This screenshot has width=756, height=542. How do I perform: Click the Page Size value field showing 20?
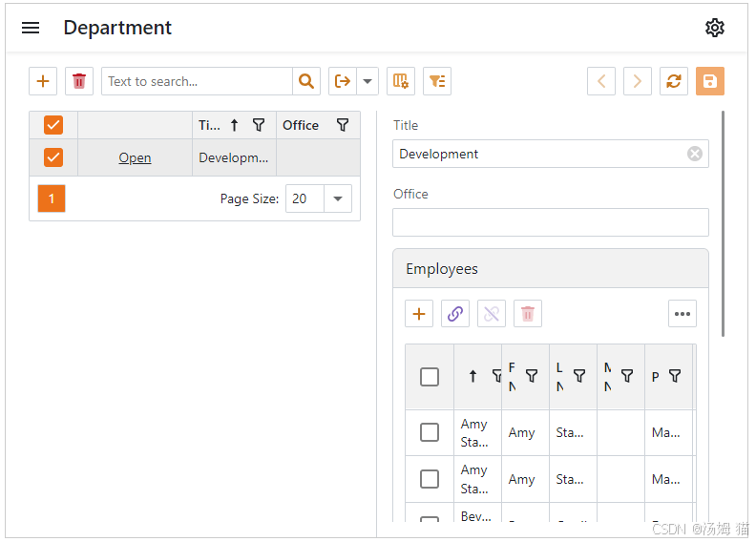[304, 198]
